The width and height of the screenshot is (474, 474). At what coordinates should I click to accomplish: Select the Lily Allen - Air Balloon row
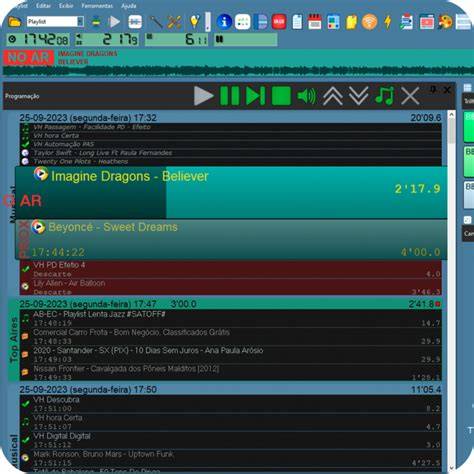pos(231,287)
